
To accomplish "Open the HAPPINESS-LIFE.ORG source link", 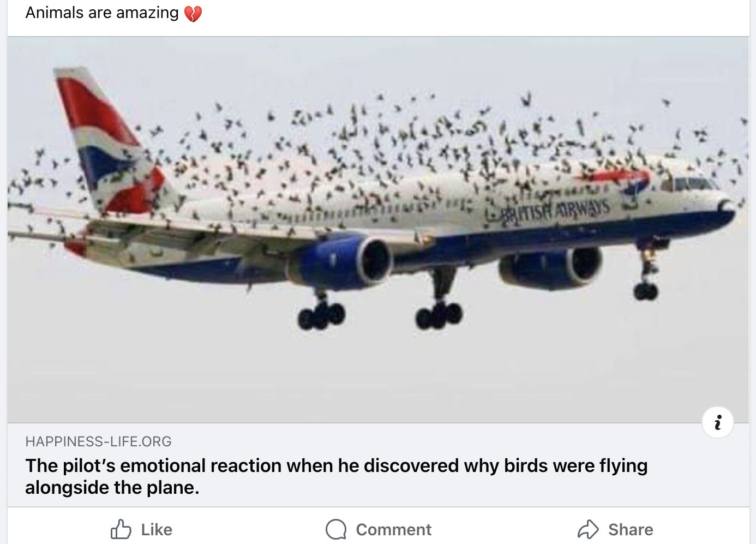I will (99, 441).
